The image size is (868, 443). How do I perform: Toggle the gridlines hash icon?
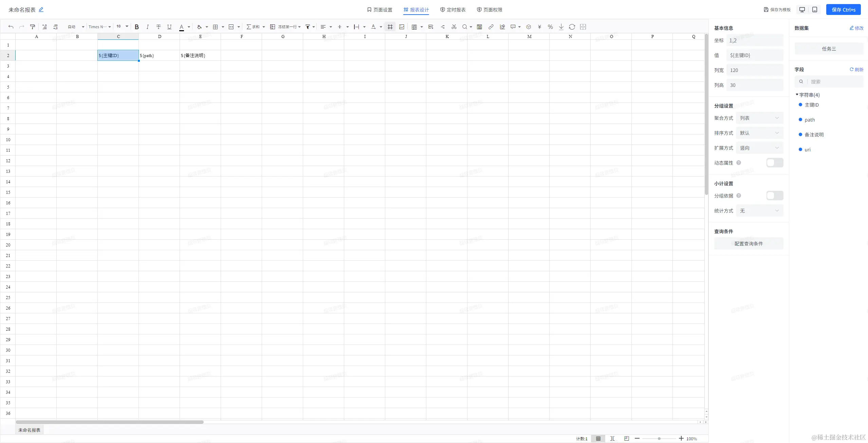(x=390, y=27)
